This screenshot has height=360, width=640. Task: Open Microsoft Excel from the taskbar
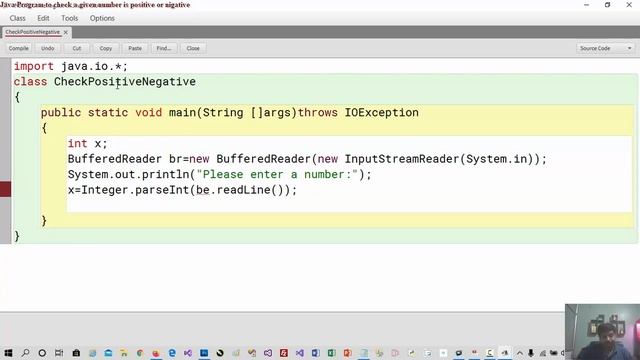(331, 353)
